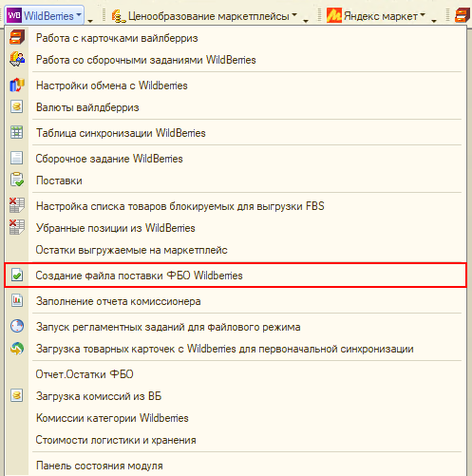This screenshot has width=472, height=476.
Task: Open the WildBerries dropdown menu
Action: pyautogui.click(x=45, y=15)
